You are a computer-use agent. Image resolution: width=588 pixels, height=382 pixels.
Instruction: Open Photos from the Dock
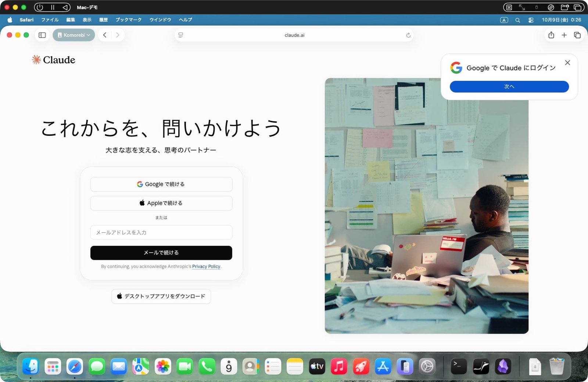[x=163, y=367]
